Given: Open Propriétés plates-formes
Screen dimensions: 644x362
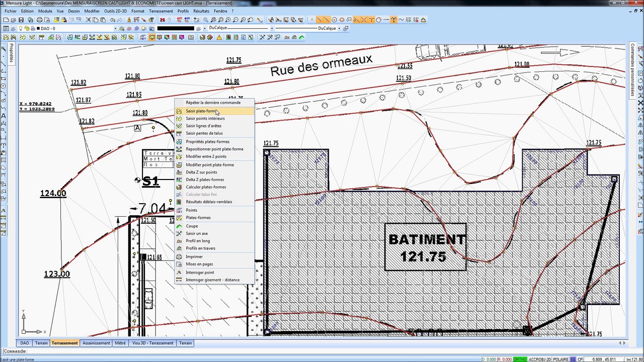Looking at the screenshot, I should tap(214, 142).
